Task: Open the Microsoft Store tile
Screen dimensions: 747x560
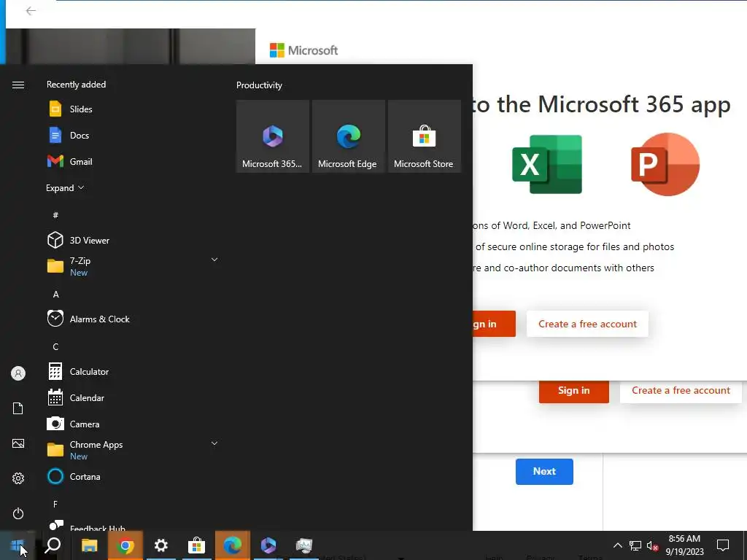Action: (x=424, y=136)
